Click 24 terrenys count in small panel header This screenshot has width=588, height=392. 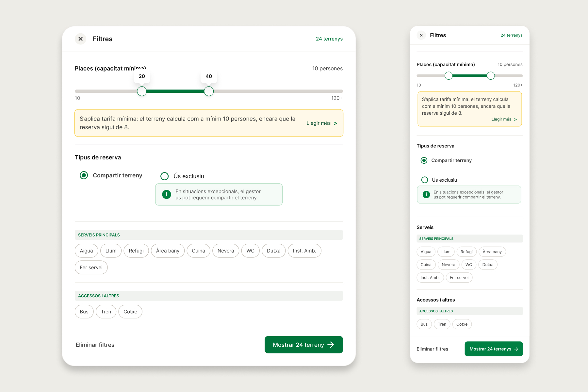[512, 35]
